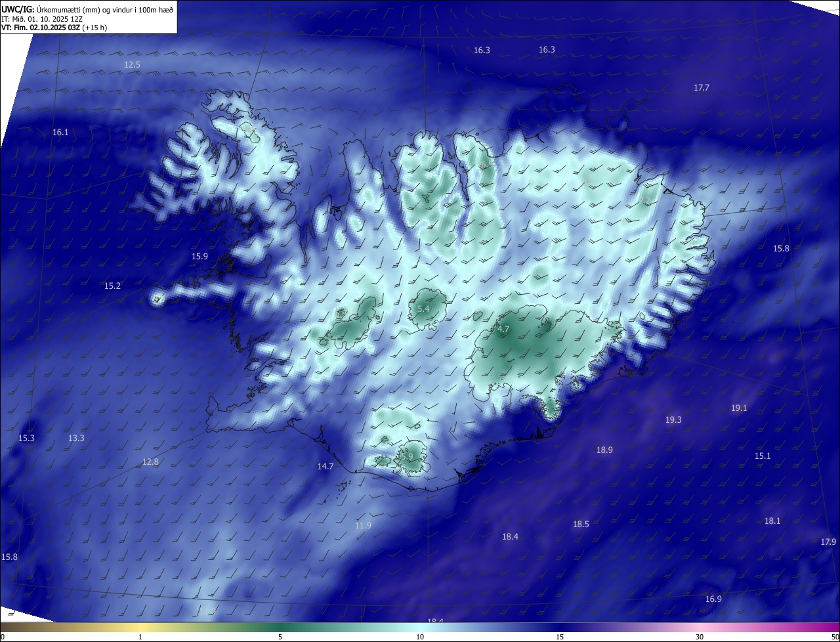Click the 19.3 value label
The height and width of the screenshot is (642, 840).
[673, 420]
